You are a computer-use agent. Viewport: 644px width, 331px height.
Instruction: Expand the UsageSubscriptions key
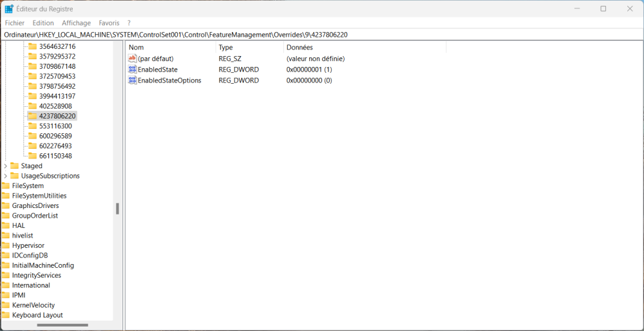(x=5, y=176)
